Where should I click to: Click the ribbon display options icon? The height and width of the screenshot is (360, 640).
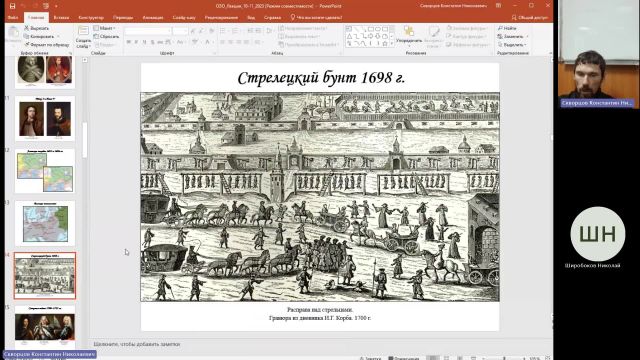tap(498, 6)
